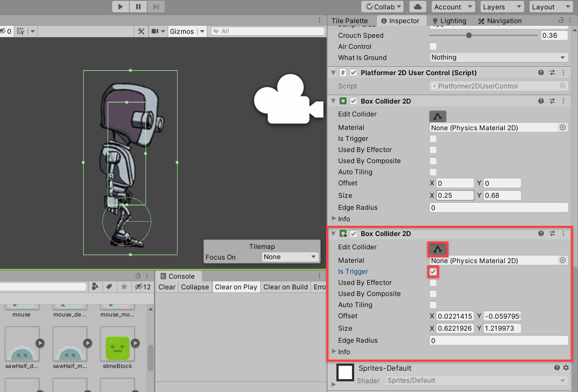Filter Project assets by label icon
578x392 pixels.
[109, 287]
